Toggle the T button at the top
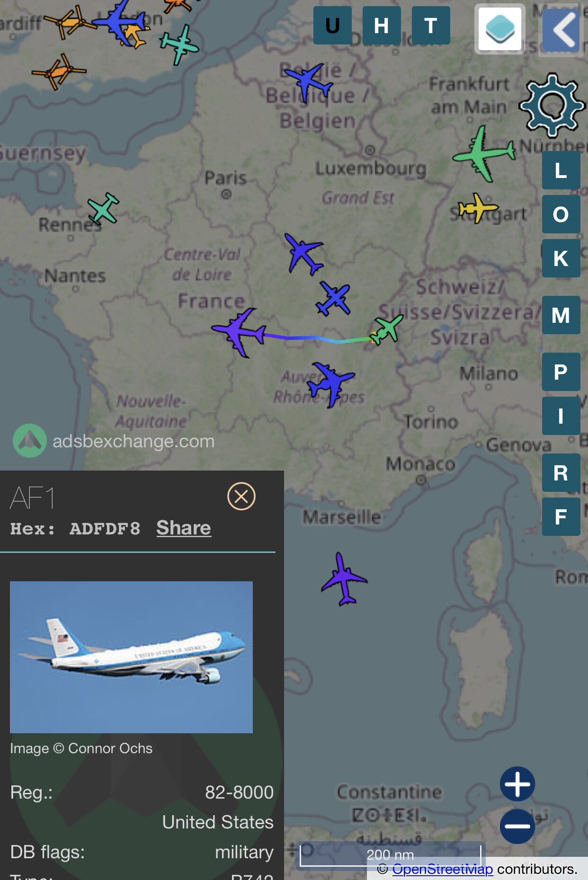Image resolution: width=588 pixels, height=880 pixels. [431, 26]
